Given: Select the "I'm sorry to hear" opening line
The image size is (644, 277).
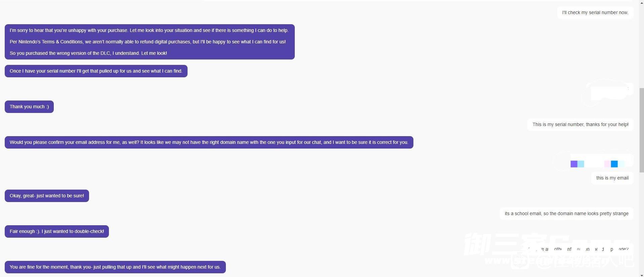Looking at the screenshot, I should point(149,30).
